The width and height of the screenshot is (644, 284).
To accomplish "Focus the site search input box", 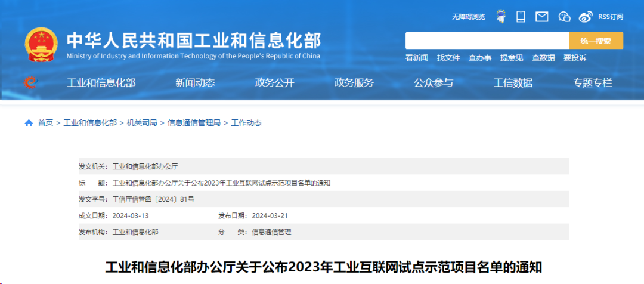I will pyautogui.click(x=487, y=41).
